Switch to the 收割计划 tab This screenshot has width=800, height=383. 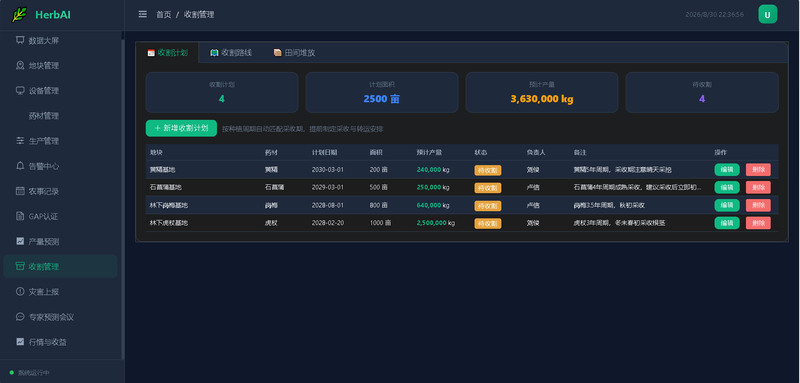[167, 53]
